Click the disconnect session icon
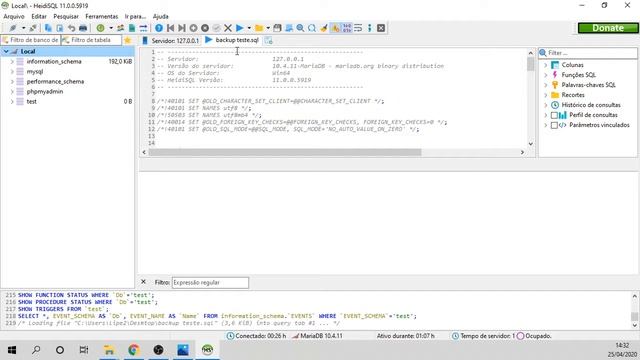640x360 pixels. (33, 28)
